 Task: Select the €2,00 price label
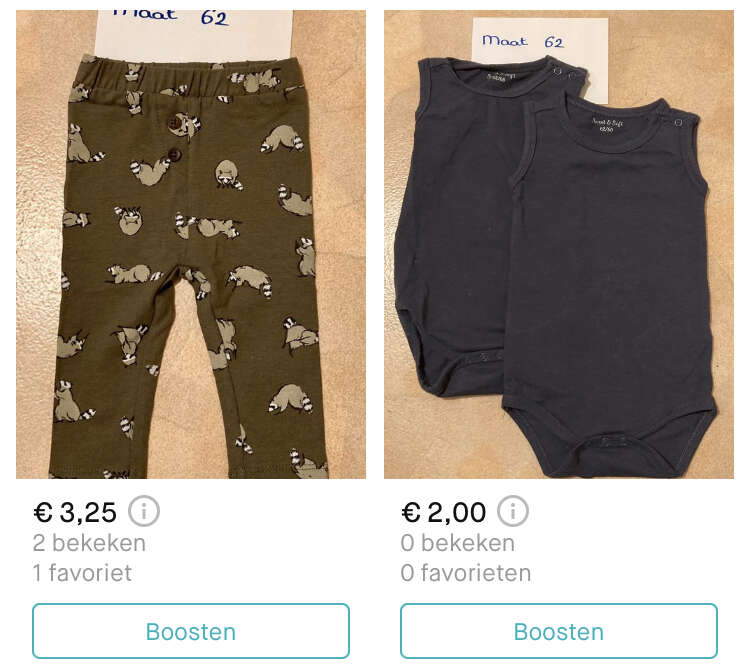click(444, 512)
